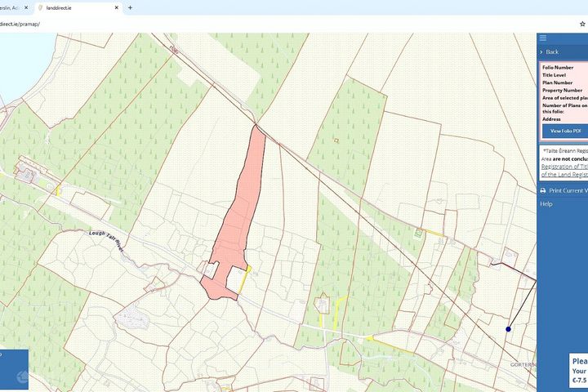Image resolution: width=588 pixels, height=392 pixels.
Task: Collapse panel using Back chevron arrow
Action: [x=541, y=51]
